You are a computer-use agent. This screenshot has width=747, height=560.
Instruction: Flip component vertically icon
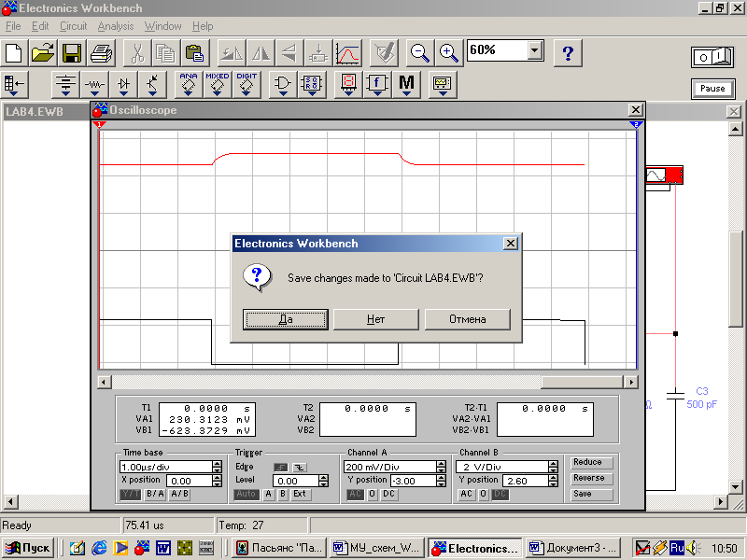(289, 53)
